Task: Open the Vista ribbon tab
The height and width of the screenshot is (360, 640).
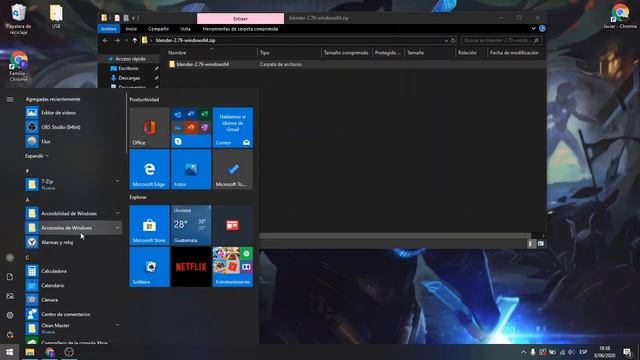Action: point(185,29)
